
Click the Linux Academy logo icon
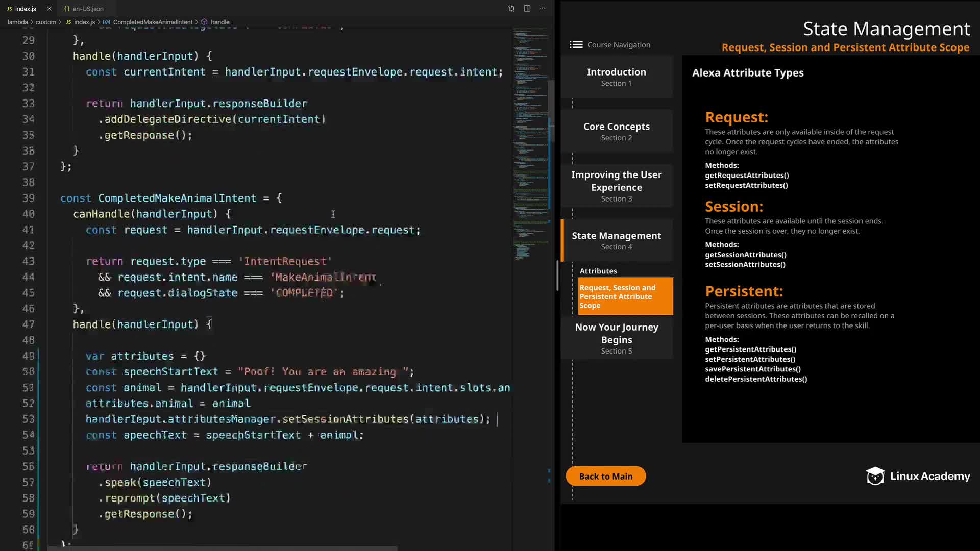pos(875,476)
